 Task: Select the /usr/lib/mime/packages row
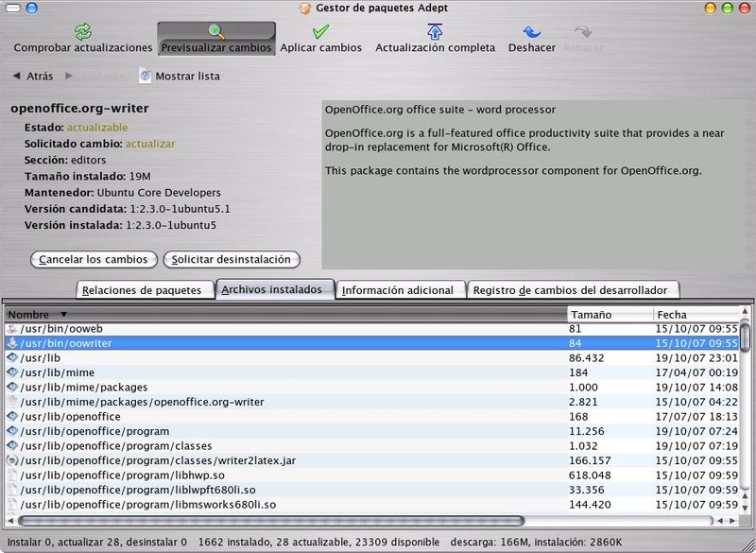371,388
